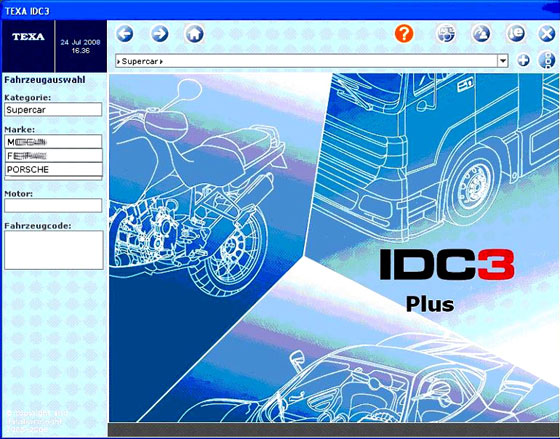Click the Kategorie field showing Supercar
The width and height of the screenshot is (560, 439).
[53, 110]
